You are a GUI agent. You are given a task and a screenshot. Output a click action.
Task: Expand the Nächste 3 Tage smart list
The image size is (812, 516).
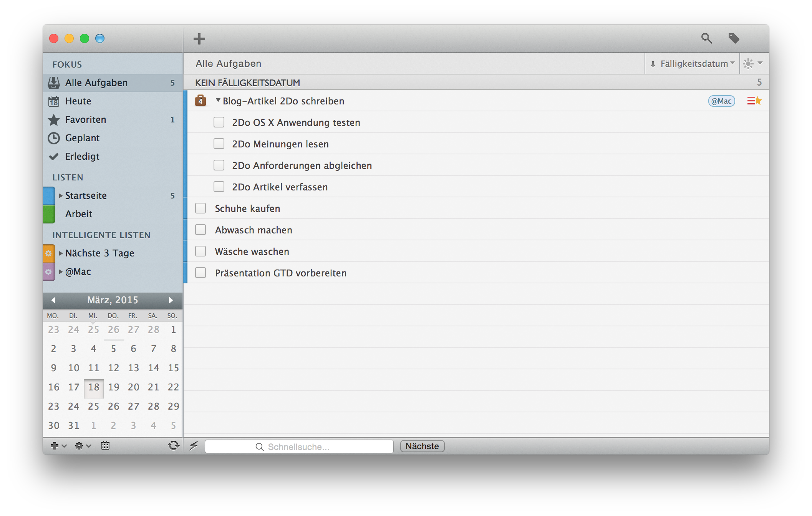(x=61, y=253)
